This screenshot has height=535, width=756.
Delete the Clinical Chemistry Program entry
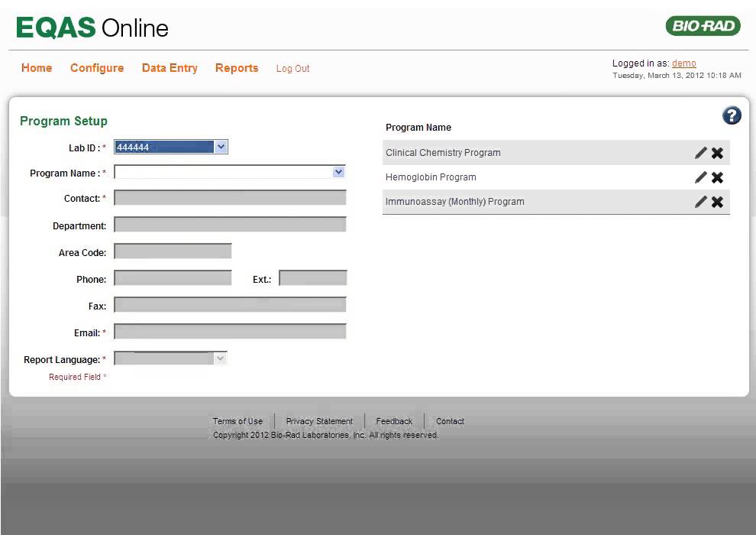click(x=717, y=153)
